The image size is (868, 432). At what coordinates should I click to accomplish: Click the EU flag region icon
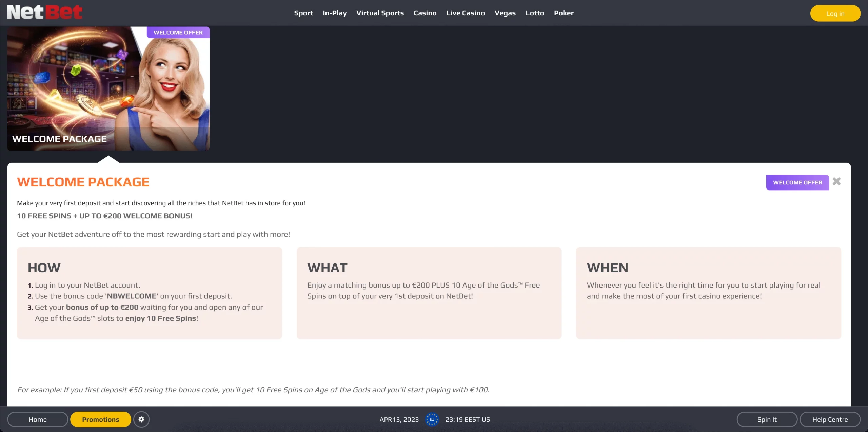(432, 419)
